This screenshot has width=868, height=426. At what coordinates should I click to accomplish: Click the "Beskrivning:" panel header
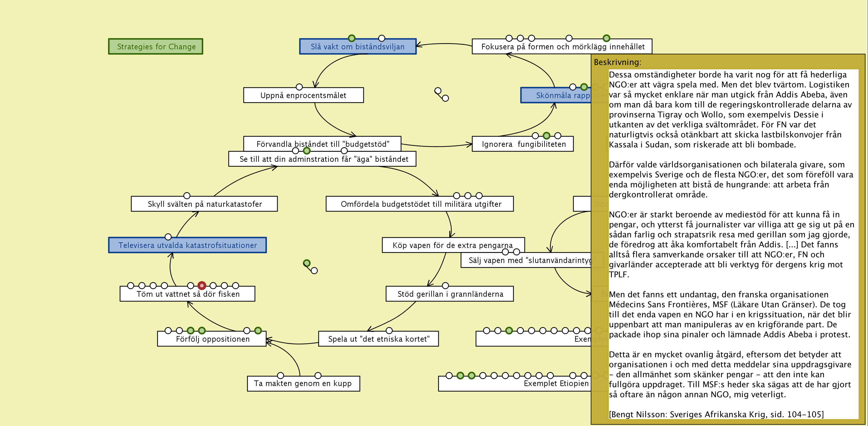coord(617,62)
